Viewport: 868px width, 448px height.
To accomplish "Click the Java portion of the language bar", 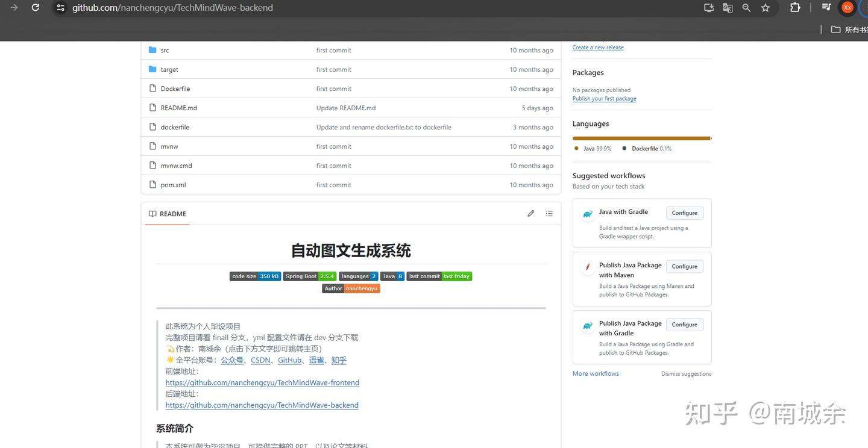I will (x=639, y=138).
